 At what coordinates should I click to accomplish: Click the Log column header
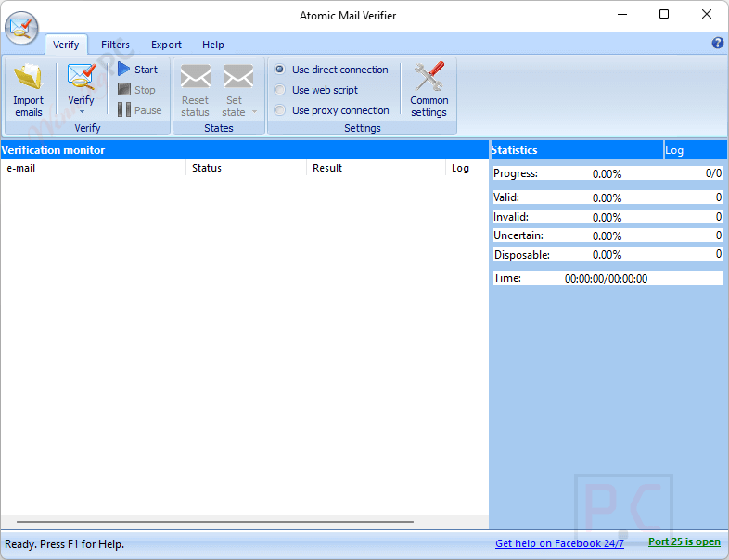pos(467,168)
